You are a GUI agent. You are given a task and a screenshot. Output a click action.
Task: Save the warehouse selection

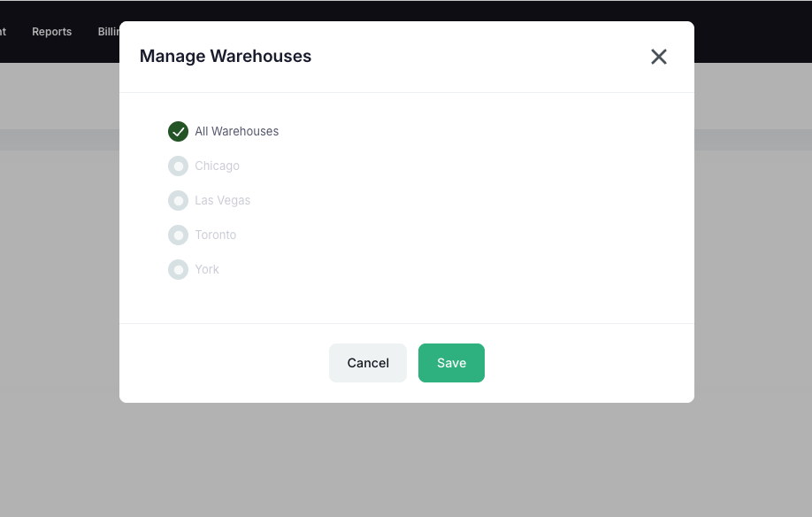451,363
